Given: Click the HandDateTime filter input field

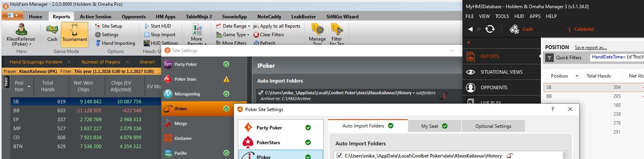Looking at the screenshot, I should pyautogui.click(x=617, y=57).
